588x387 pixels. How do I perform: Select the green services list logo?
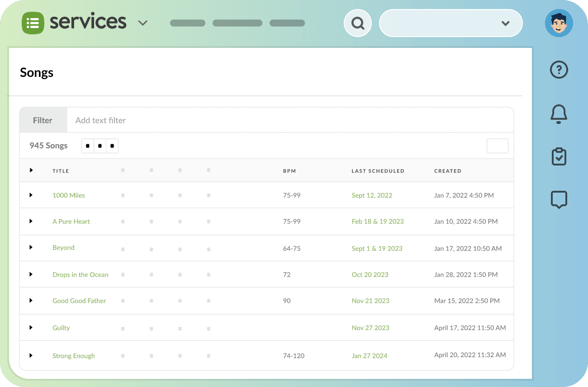(32, 22)
